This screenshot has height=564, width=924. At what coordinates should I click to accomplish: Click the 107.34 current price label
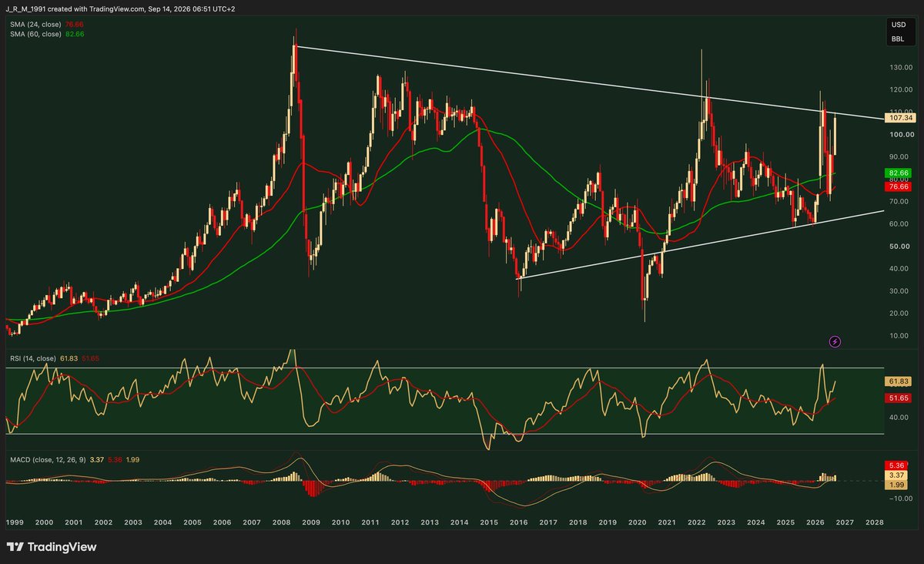900,118
